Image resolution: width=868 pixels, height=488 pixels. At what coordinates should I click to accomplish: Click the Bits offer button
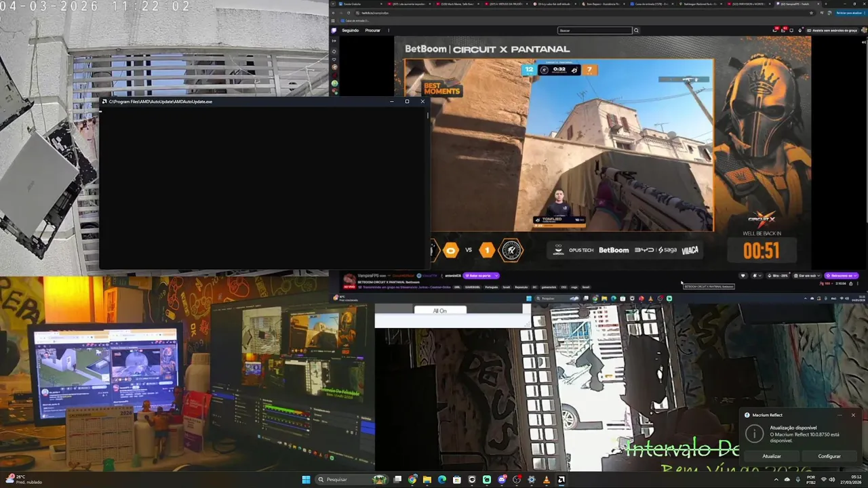tap(778, 275)
